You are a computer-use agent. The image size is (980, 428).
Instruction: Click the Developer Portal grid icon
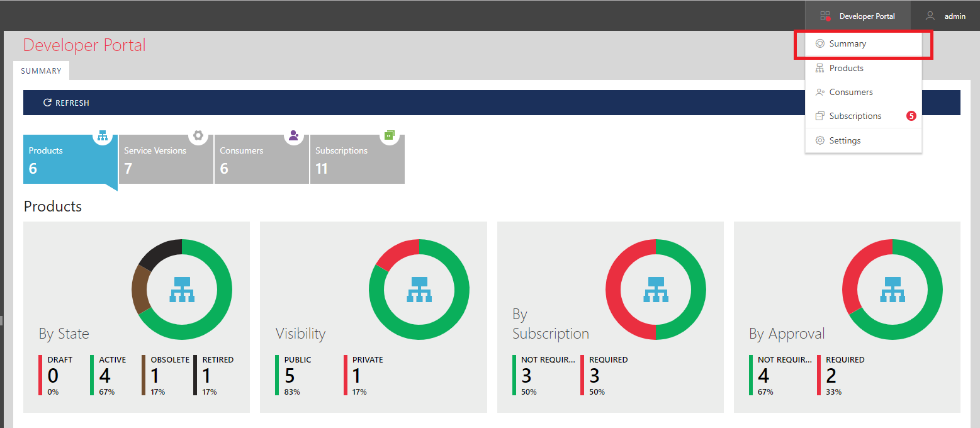pos(825,16)
